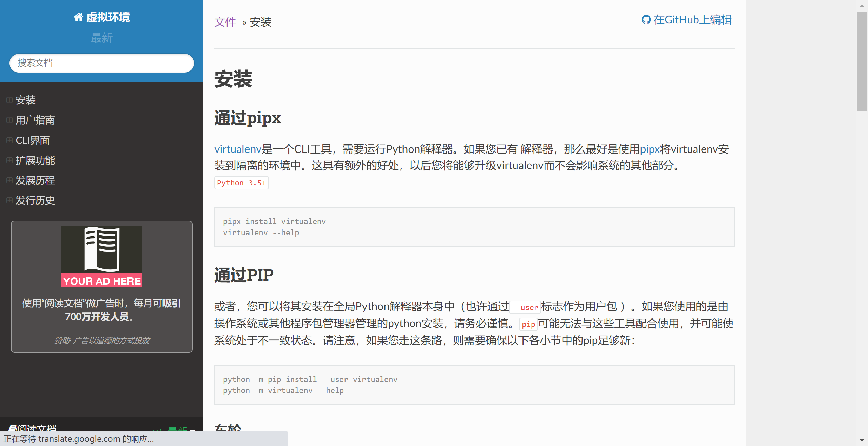Click the GitHub octocat icon
The height and width of the screenshot is (446, 868).
coord(646,20)
